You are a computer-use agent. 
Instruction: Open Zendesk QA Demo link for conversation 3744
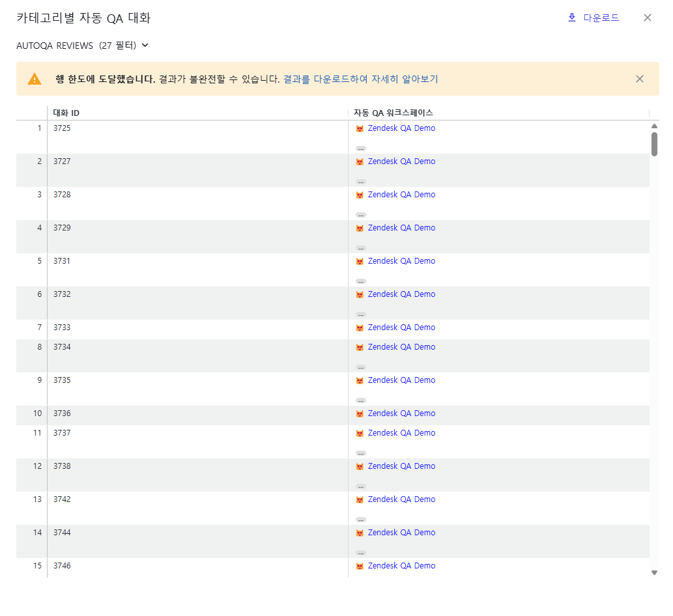tap(401, 533)
